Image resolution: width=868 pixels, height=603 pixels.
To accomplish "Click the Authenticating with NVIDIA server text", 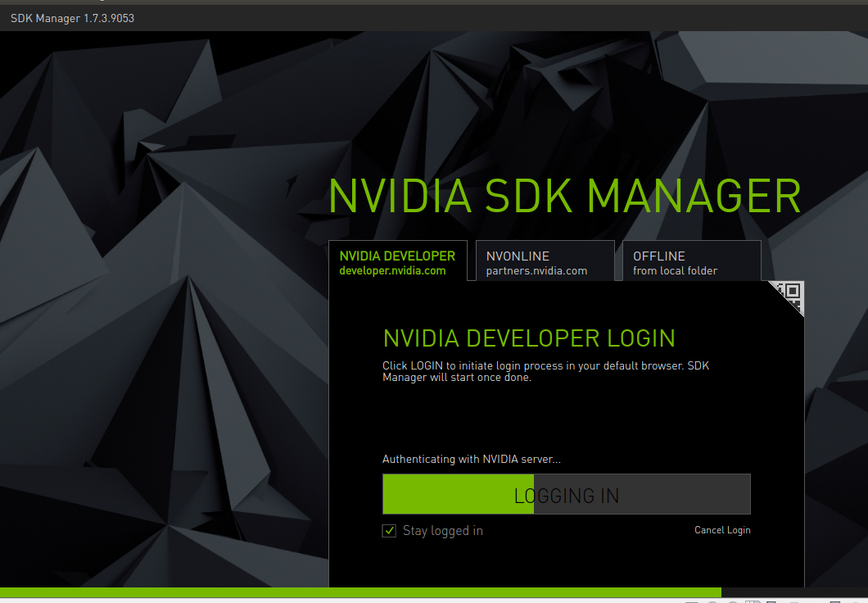I will (x=472, y=459).
